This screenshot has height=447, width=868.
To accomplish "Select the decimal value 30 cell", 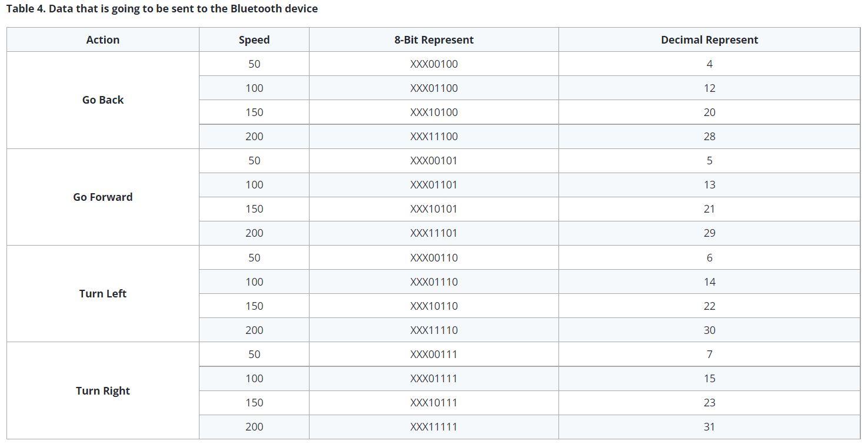I will click(709, 330).
